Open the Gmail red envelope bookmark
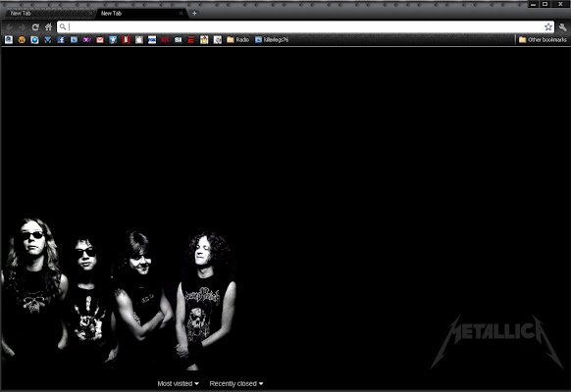Image resolution: width=571 pixels, height=392 pixels. click(100, 39)
